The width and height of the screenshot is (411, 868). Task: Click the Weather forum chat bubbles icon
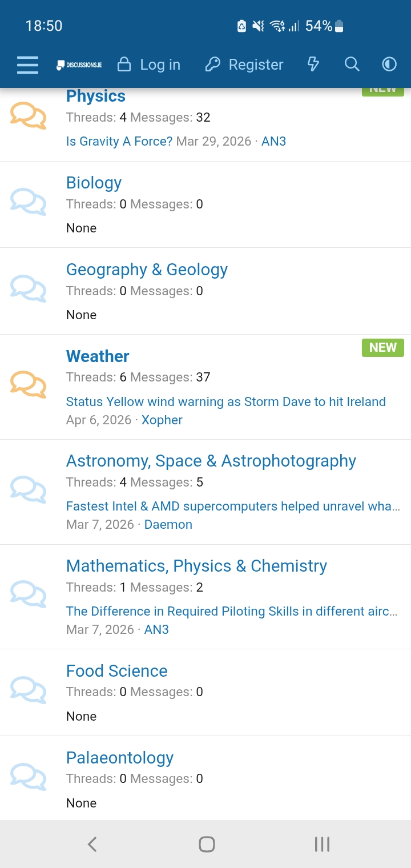click(28, 384)
